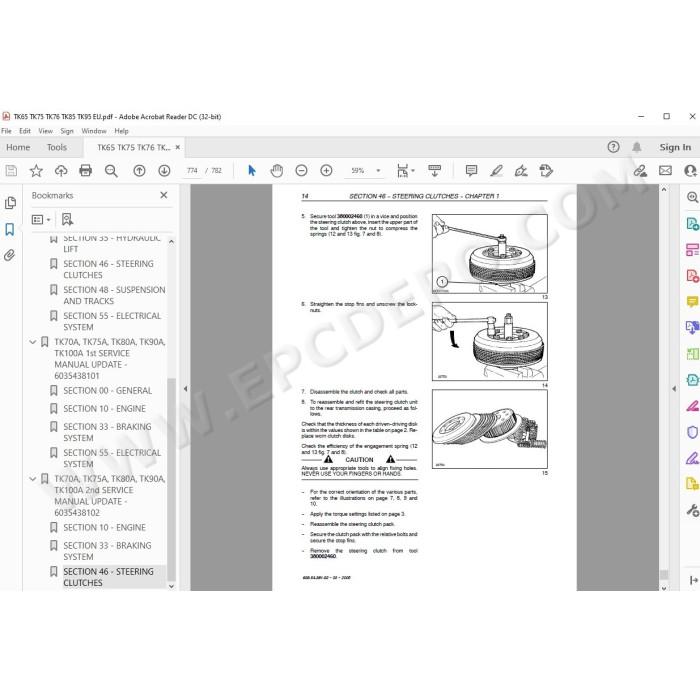700x700 pixels.
Task: Collapse the left navigation pane arrow
Action: (185, 389)
